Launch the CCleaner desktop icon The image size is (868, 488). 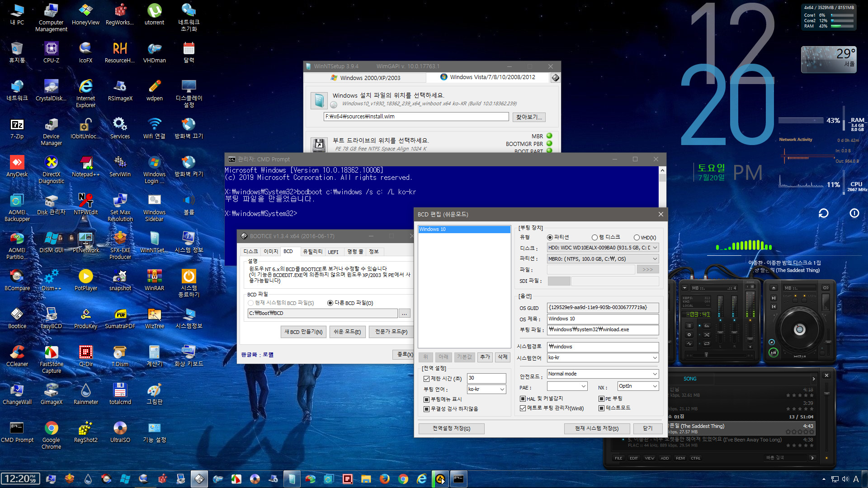point(17,356)
